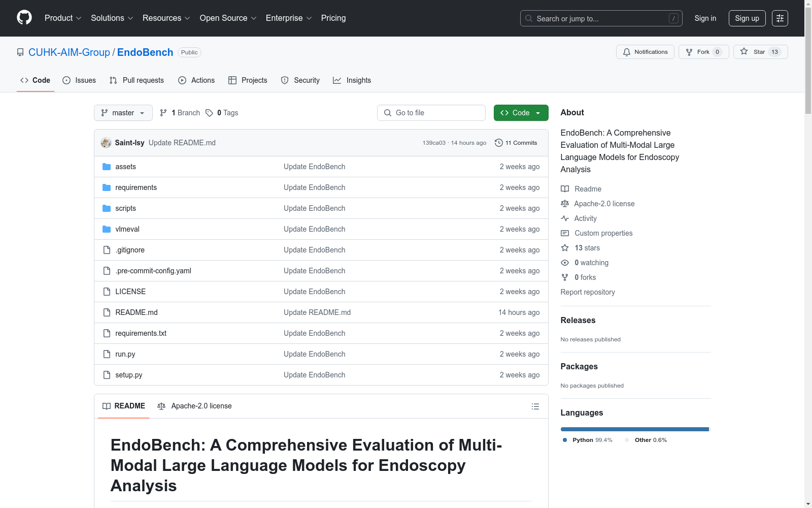
Task: Expand the Open Source menu
Action: (x=228, y=18)
